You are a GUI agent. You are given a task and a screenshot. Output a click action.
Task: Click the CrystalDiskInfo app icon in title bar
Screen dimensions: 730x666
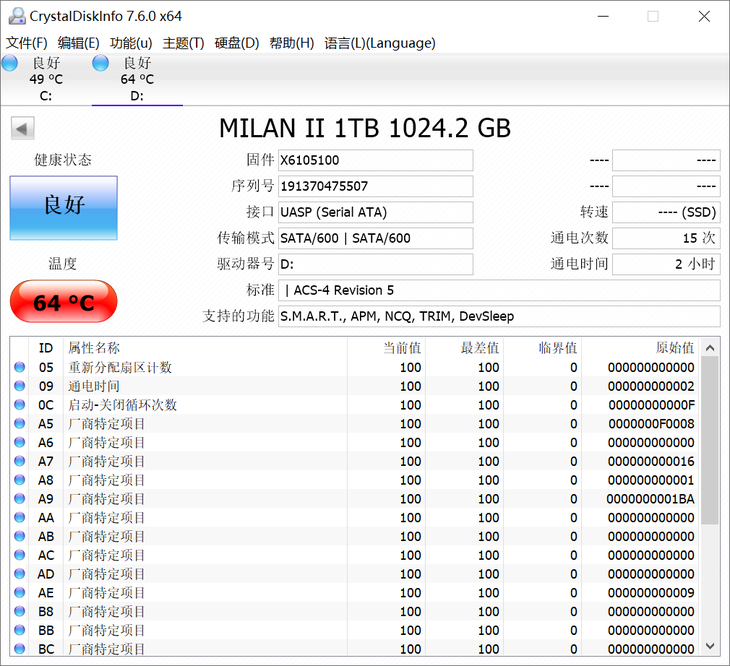coord(17,16)
